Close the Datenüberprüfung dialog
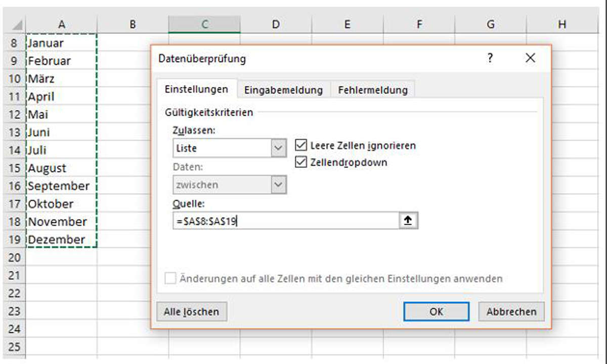607x364 pixels. tap(530, 59)
